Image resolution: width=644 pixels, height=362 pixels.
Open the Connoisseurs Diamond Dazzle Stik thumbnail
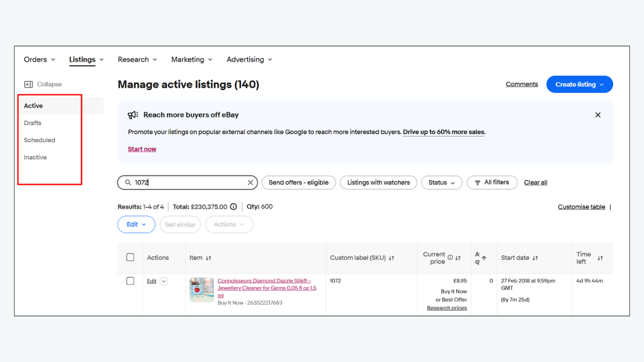point(202,290)
